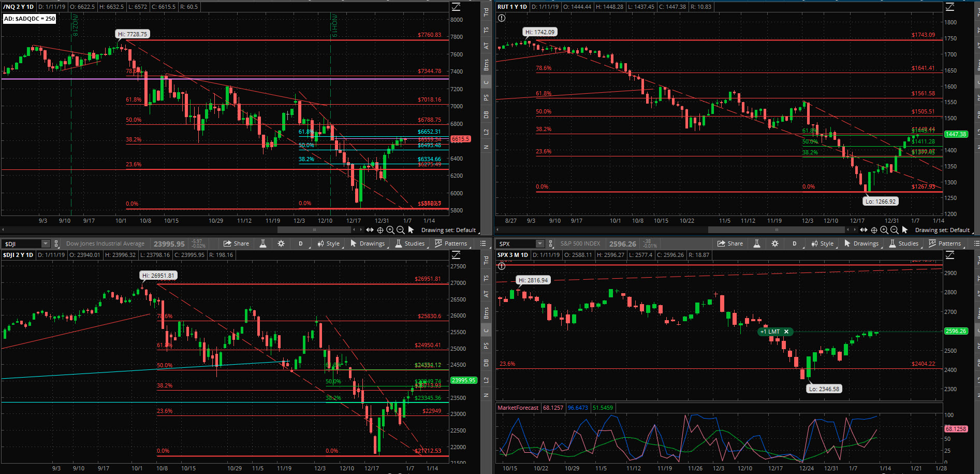The image size is (980, 474).
Task: Click the left arrow of the /NQ scrollbar
Action: click(x=4, y=229)
